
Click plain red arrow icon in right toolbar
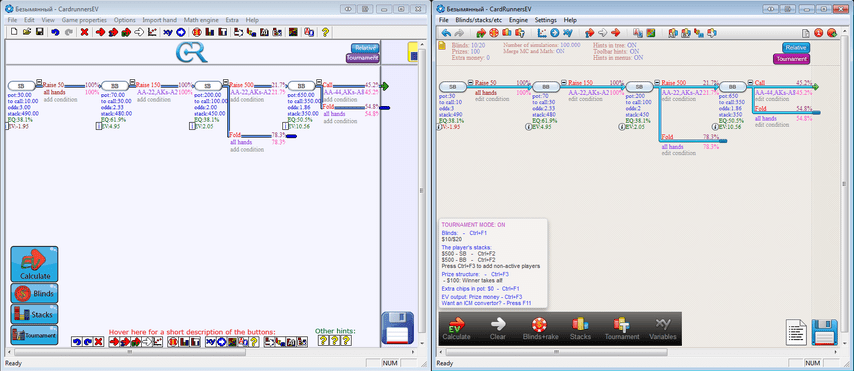(x=616, y=33)
